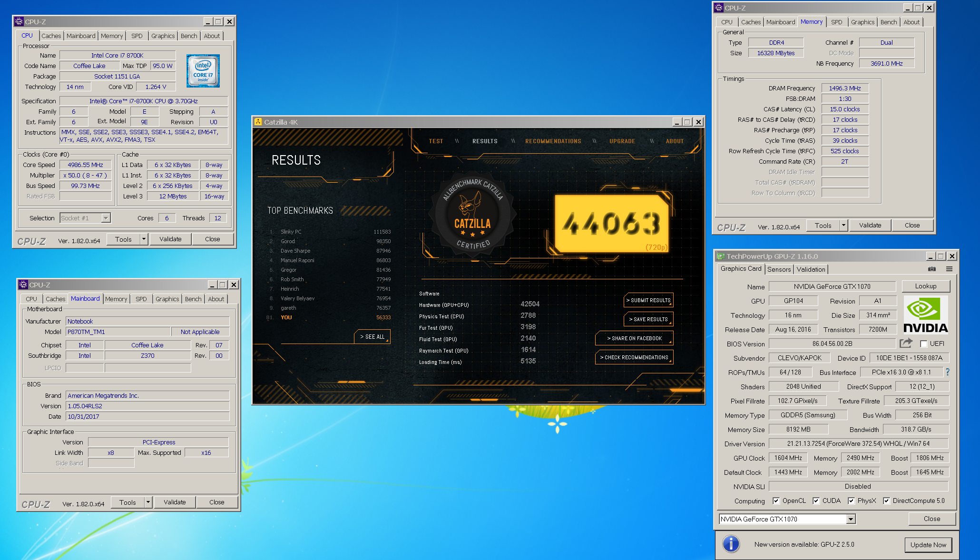
Task: Minimize the Catzilla 4K window
Action: coord(677,122)
